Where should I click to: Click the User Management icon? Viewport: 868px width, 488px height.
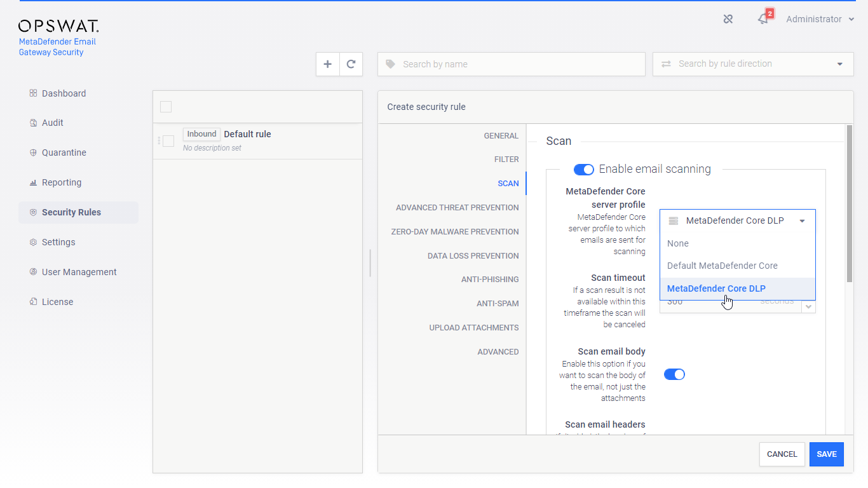coord(34,272)
